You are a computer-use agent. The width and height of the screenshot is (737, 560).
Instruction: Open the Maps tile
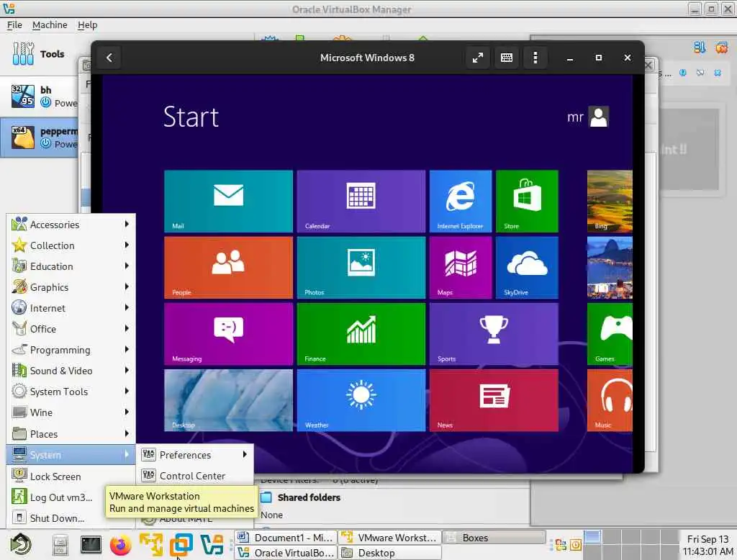[x=461, y=268]
